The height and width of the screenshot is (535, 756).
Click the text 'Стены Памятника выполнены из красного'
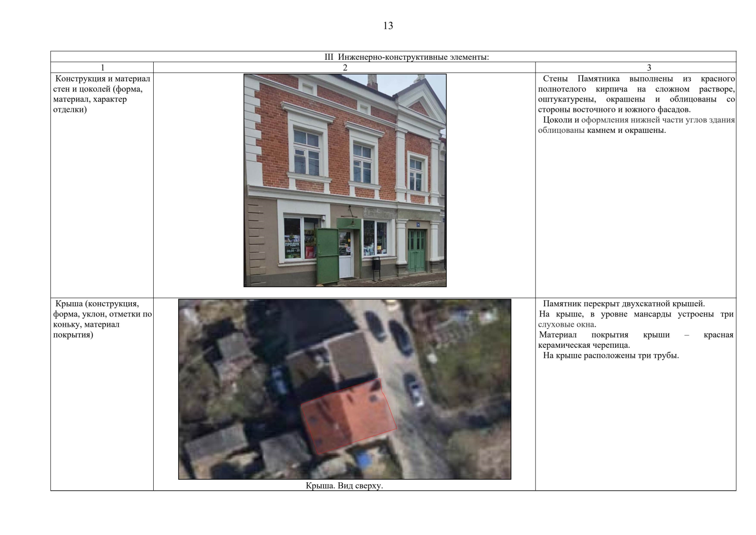[639, 79]
